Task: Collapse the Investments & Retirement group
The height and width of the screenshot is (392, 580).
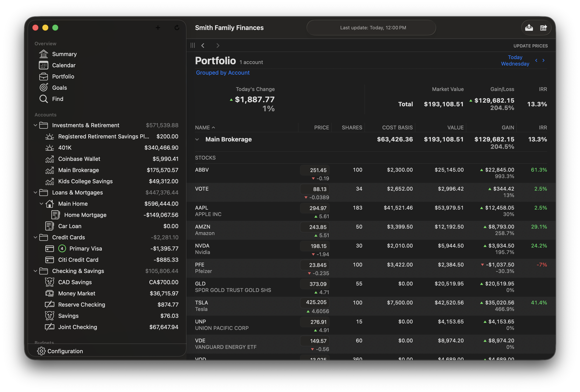Action: pos(35,125)
